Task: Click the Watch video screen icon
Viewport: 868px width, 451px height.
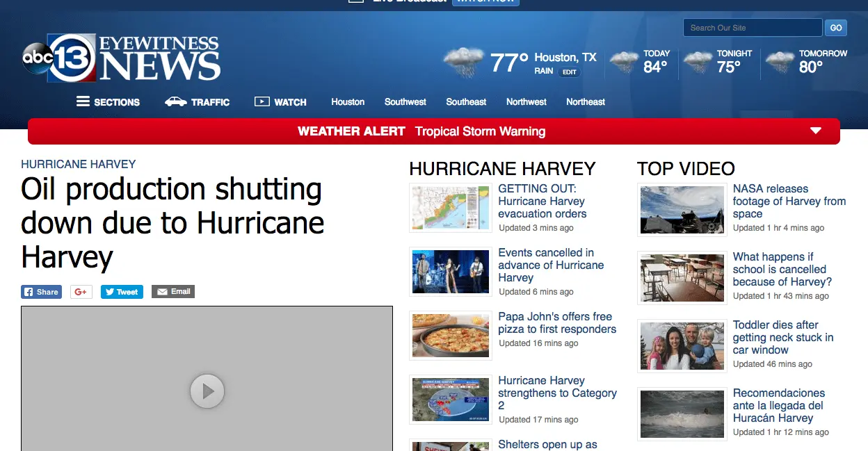Action: [262, 102]
